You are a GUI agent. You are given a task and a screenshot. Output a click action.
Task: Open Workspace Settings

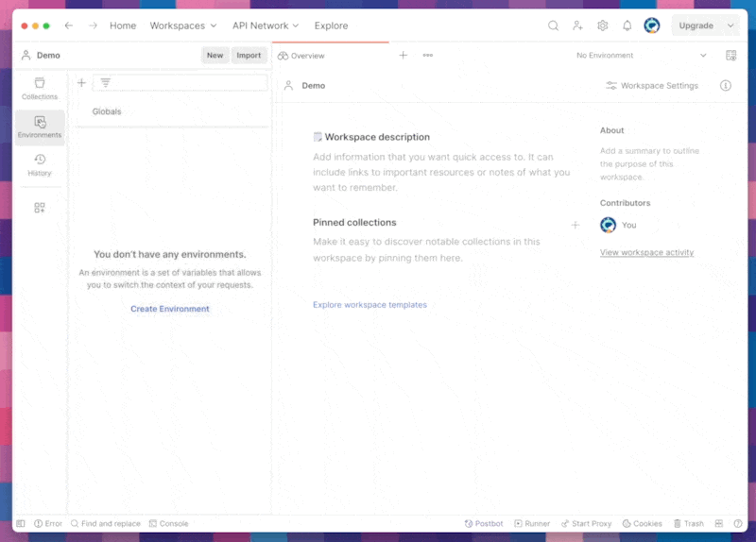tap(652, 86)
